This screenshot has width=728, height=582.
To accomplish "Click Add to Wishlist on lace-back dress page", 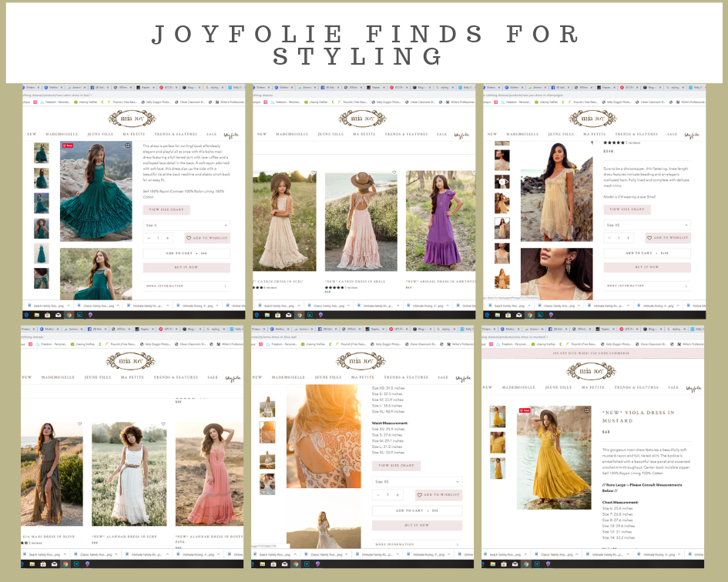I will click(439, 495).
